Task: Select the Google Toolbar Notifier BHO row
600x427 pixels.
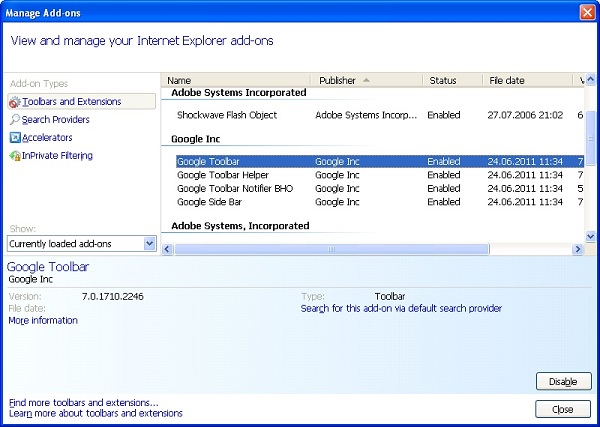Action: point(380,188)
